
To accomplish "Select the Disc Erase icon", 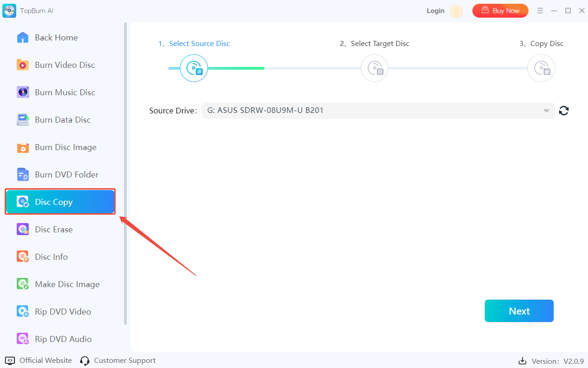I will [23, 230].
